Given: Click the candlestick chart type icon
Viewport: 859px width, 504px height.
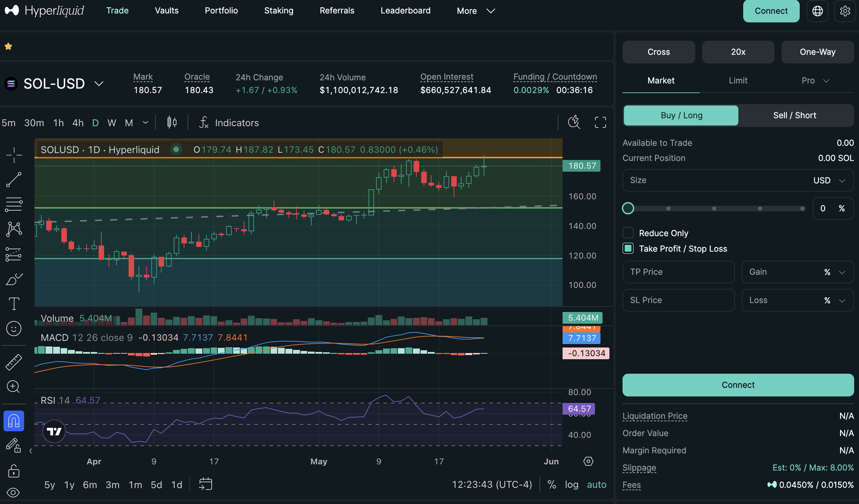Looking at the screenshot, I should 172,122.
